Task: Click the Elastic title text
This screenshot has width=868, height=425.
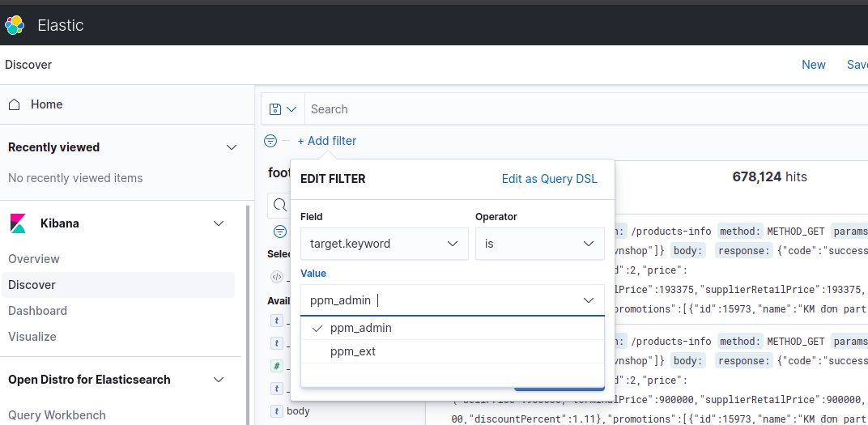Action: point(61,25)
